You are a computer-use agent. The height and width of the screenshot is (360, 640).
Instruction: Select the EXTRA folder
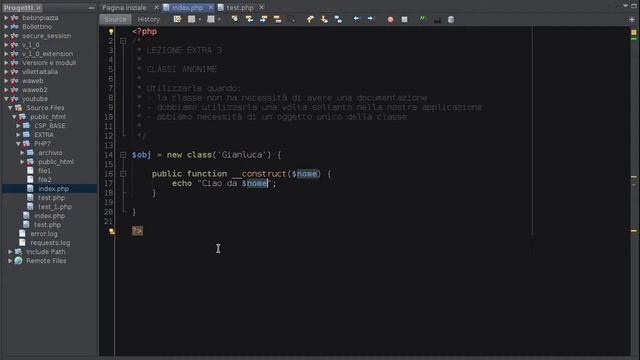pos(44,135)
